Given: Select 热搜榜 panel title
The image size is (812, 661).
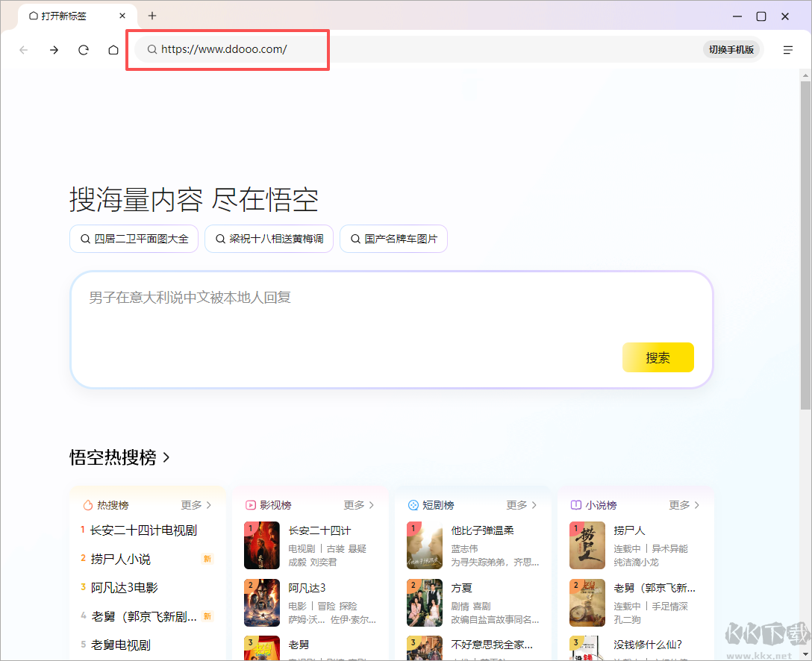Looking at the screenshot, I should [113, 505].
